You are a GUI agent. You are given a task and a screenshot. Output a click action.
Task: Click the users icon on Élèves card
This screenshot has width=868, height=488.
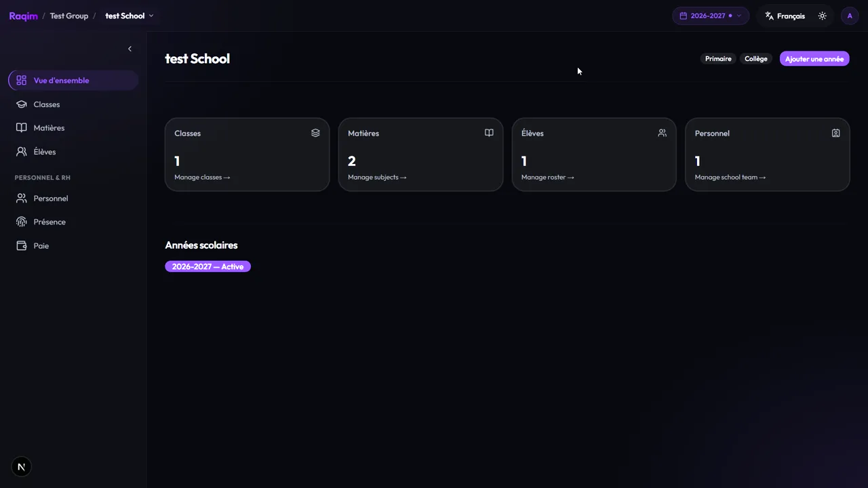[x=663, y=133]
